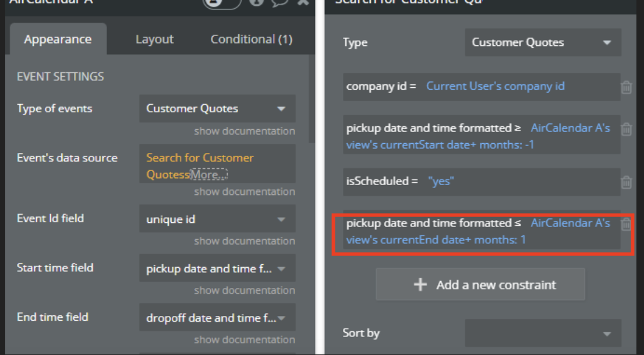Click the company id = field name

[x=381, y=86]
